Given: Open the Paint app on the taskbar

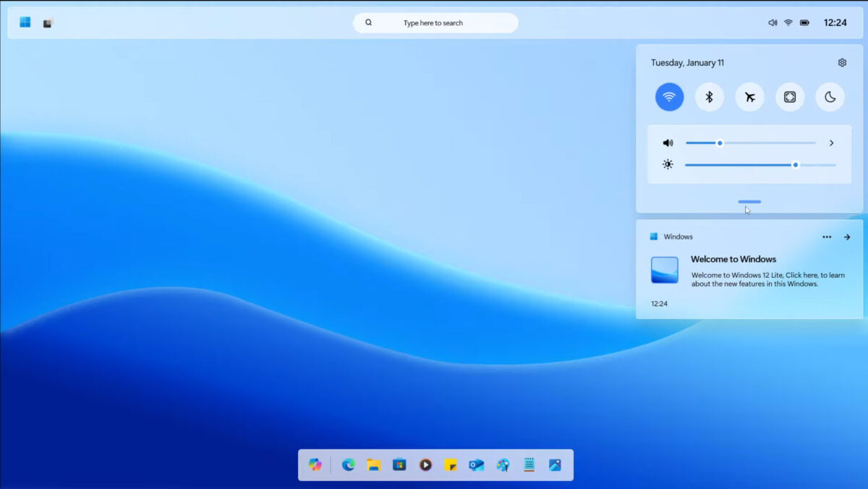Looking at the screenshot, I should click(x=502, y=465).
